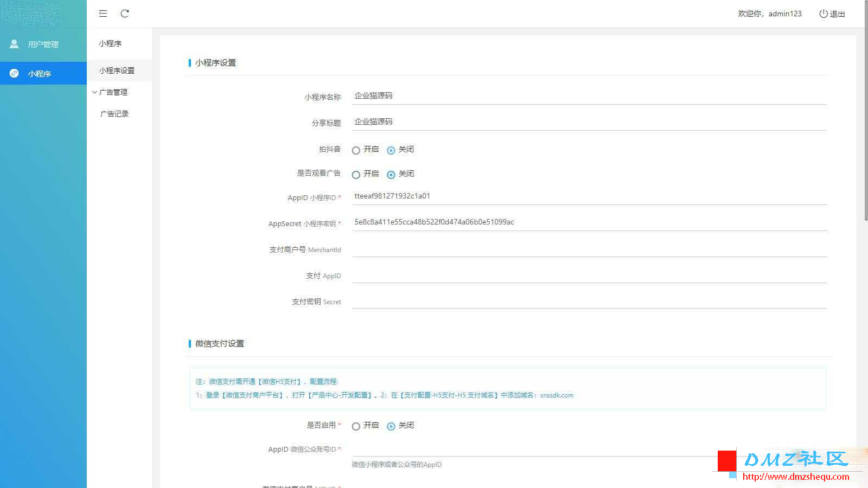Click the admin123 welcome text
This screenshot has width=868, height=488.
tap(770, 14)
